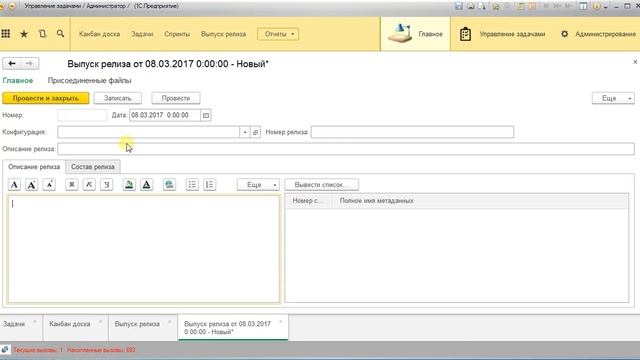Select the Состав релиза tab

[93, 167]
